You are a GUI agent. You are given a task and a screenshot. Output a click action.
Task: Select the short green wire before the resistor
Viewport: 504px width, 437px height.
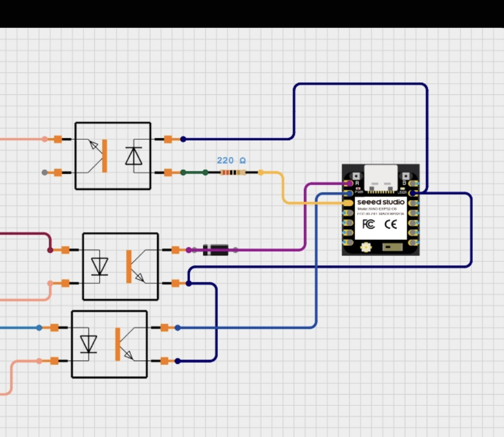point(194,173)
